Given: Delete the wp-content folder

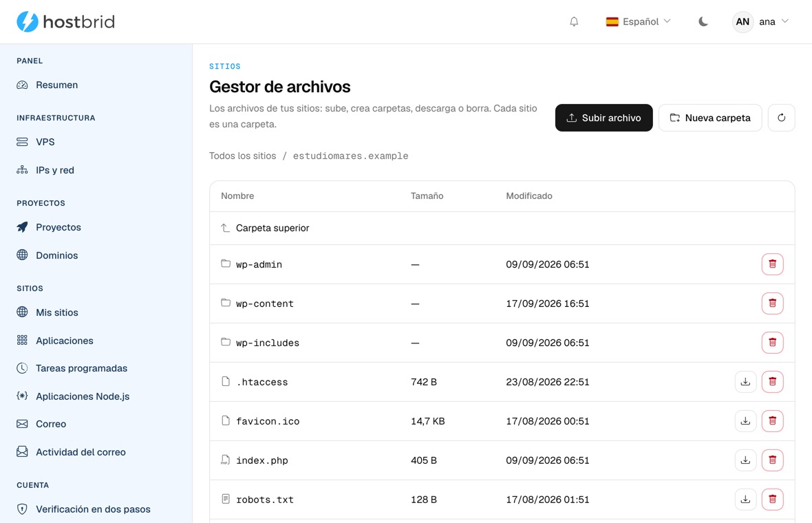Looking at the screenshot, I should [x=772, y=303].
